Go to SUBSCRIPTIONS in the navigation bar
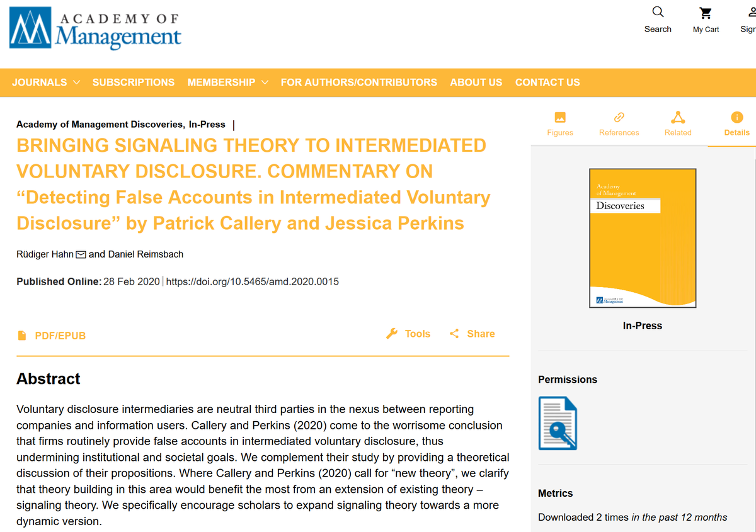 [x=134, y=82]
